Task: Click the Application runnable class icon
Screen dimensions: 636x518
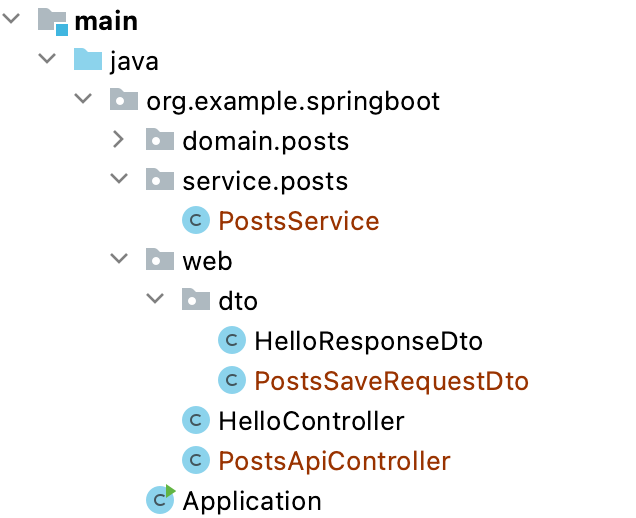Action: tap(160, 500)
